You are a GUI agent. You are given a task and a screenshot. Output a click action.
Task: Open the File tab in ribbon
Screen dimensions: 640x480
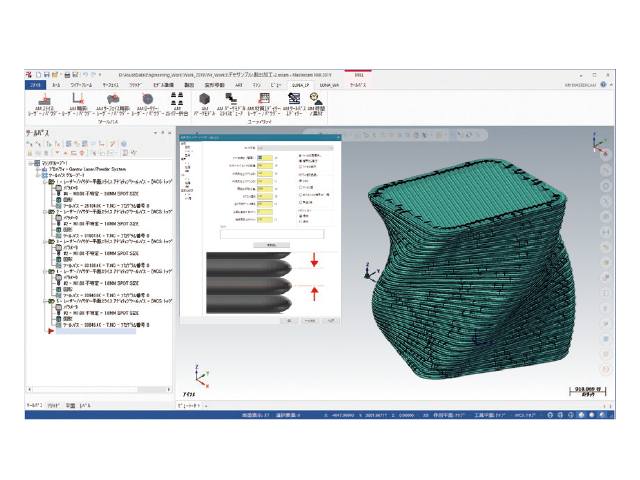pyautogui.click(x=36, y=87)
